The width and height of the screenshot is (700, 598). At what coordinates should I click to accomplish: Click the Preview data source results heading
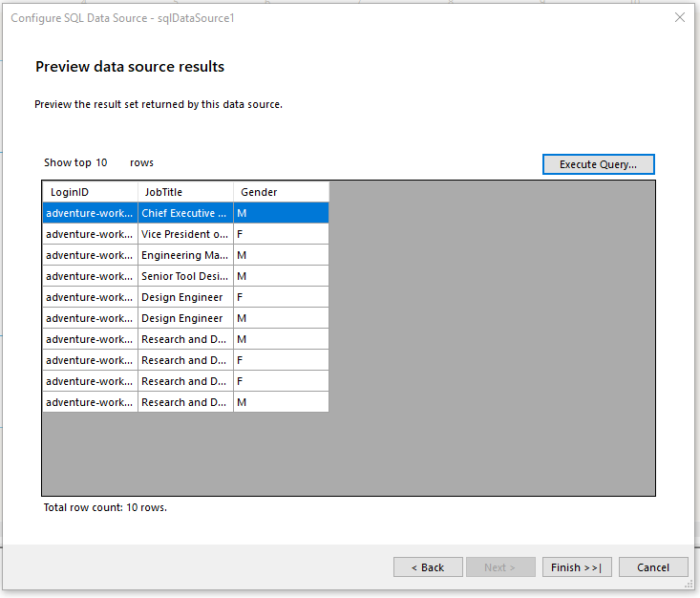pos(130,67)
